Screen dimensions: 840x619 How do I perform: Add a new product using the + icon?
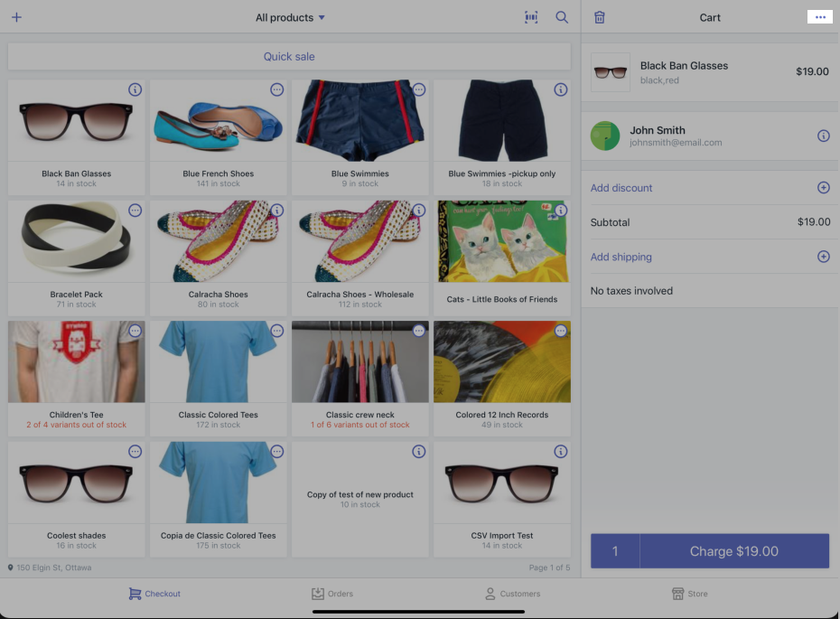(x=16, y=17)
